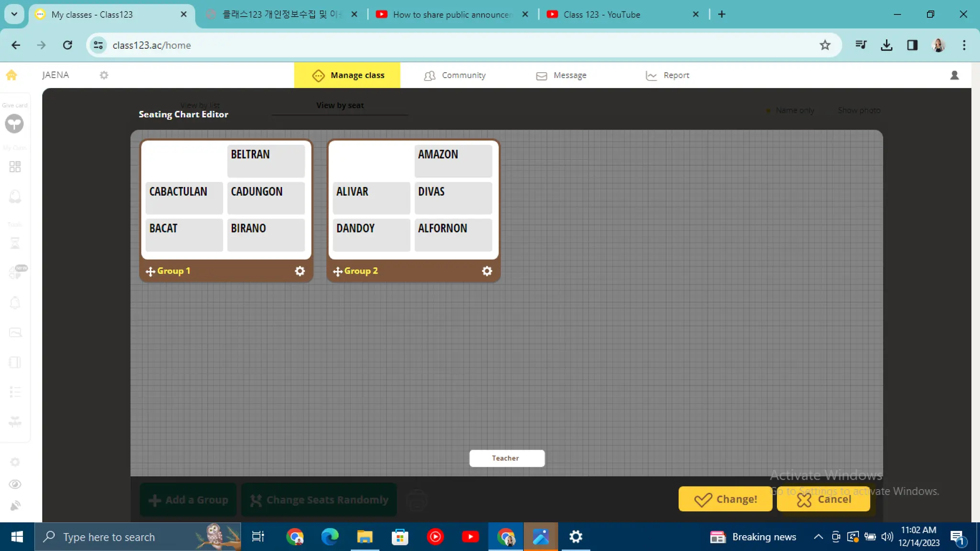Open the Report tab

coord(668,75)
